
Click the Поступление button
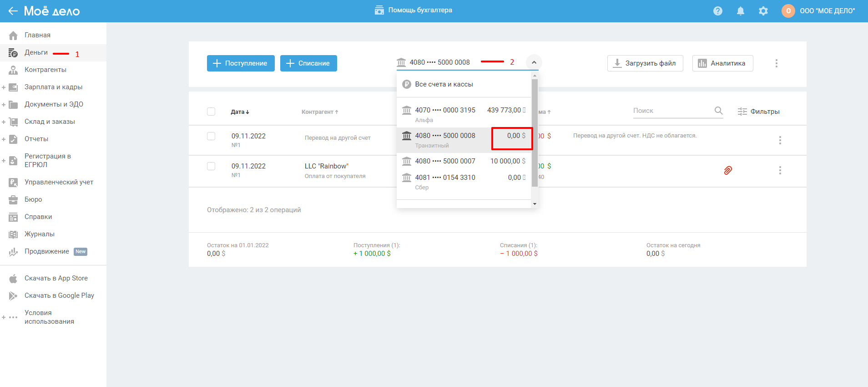tap(241, 63)
